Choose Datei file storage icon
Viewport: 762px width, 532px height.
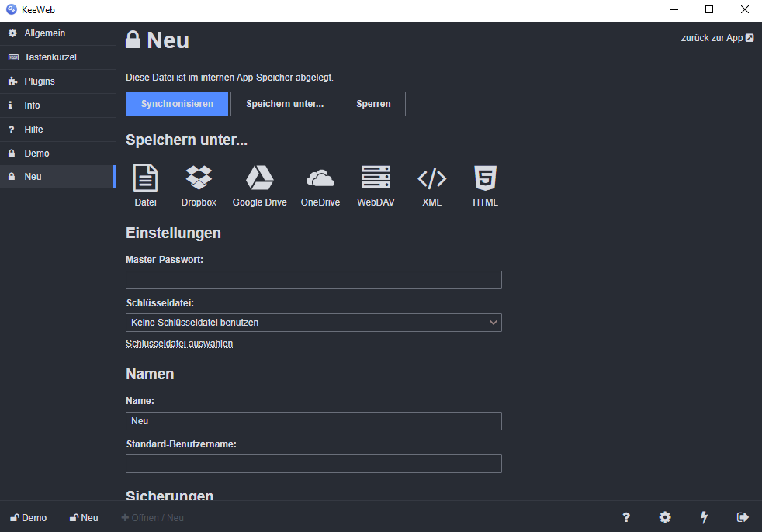(x=145, y=185)
